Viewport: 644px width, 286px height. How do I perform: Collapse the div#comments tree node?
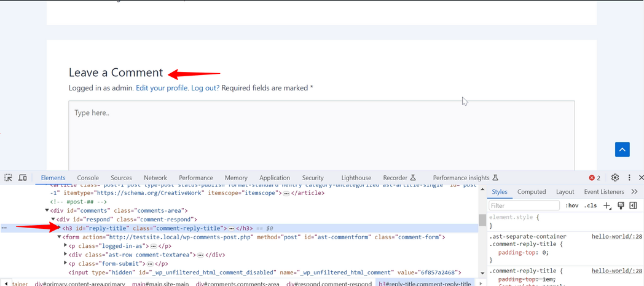(47, 210)
